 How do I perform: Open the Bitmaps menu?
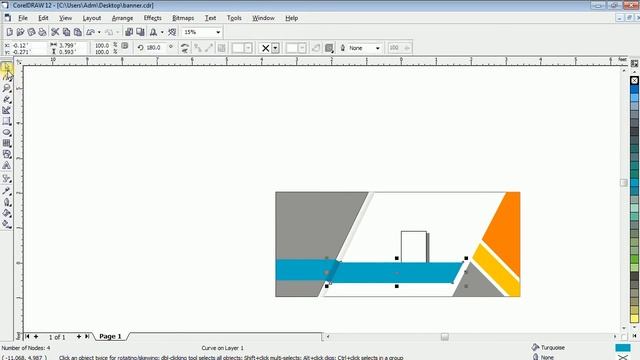[x=183, y=18]
